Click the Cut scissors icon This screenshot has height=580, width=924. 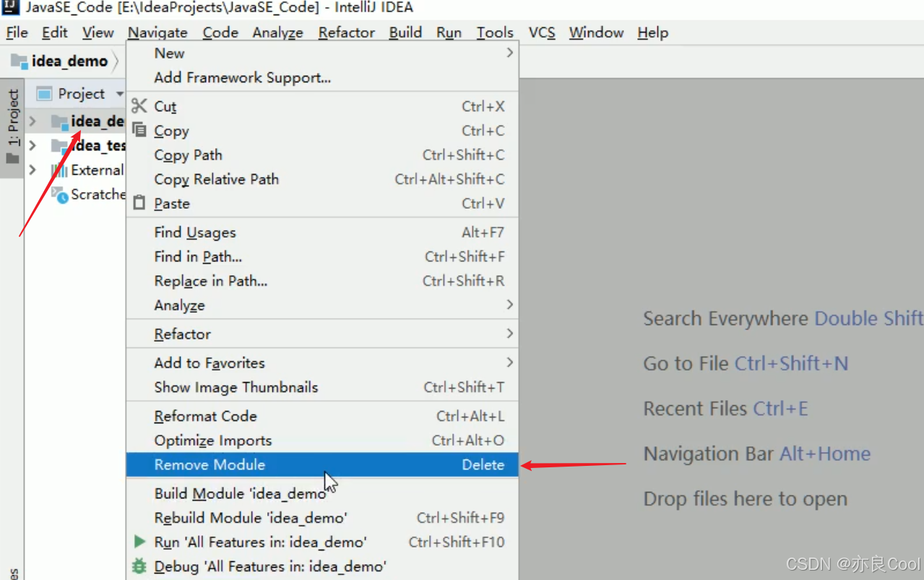point(139,106)
